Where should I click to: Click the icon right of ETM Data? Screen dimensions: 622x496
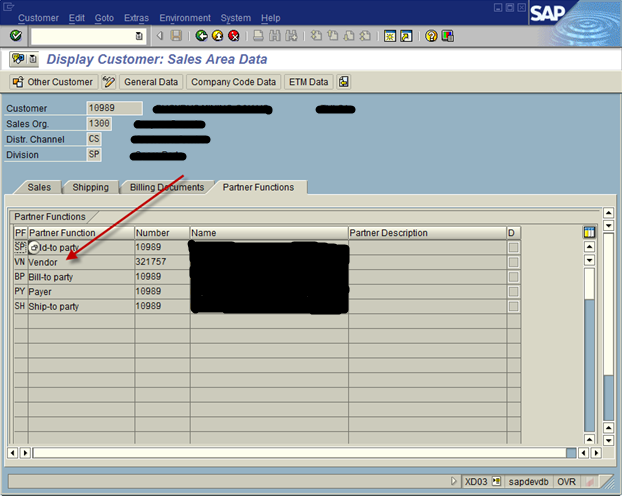pyautogui.click(x=344, y=82)
